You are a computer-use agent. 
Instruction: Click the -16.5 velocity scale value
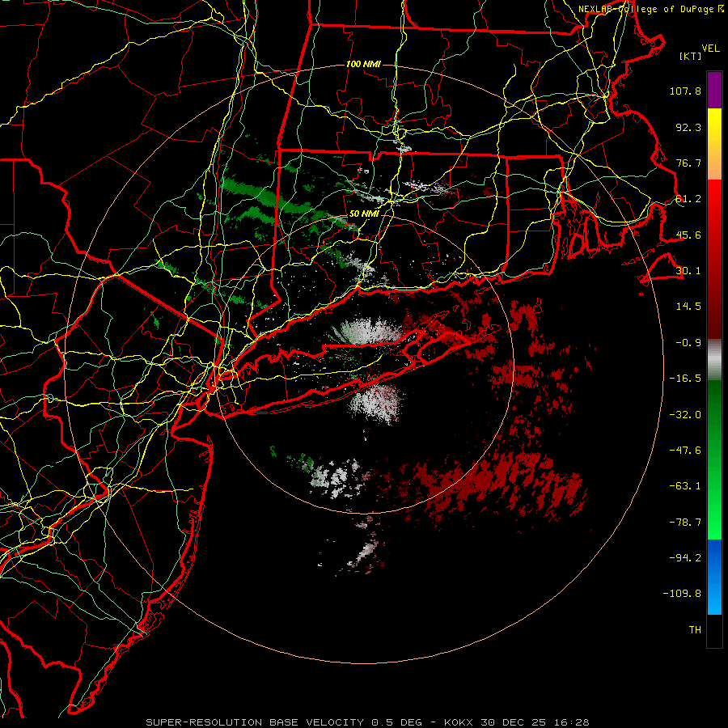point(685,379)
